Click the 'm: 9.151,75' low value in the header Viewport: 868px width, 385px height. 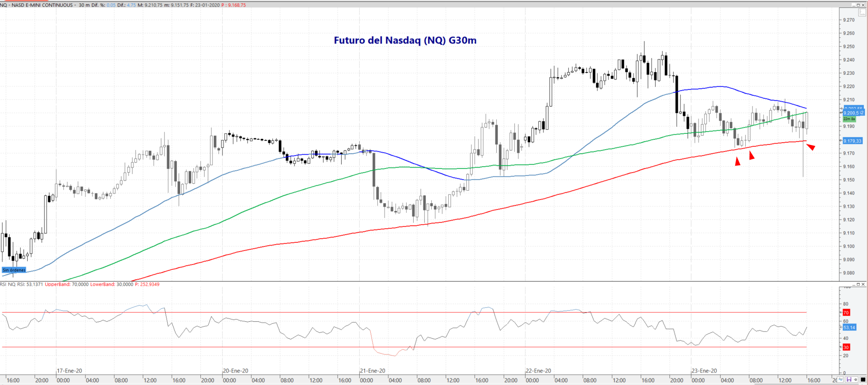176,5
